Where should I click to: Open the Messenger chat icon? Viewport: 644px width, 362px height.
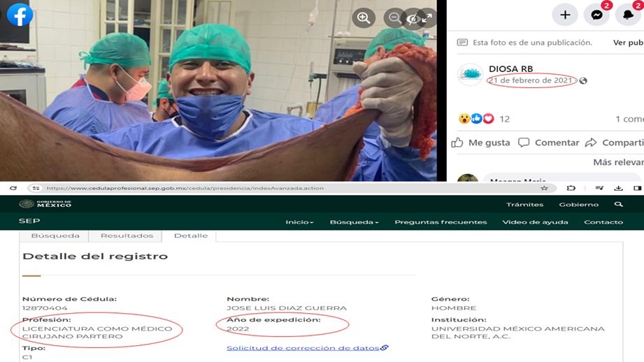point(596,15)
